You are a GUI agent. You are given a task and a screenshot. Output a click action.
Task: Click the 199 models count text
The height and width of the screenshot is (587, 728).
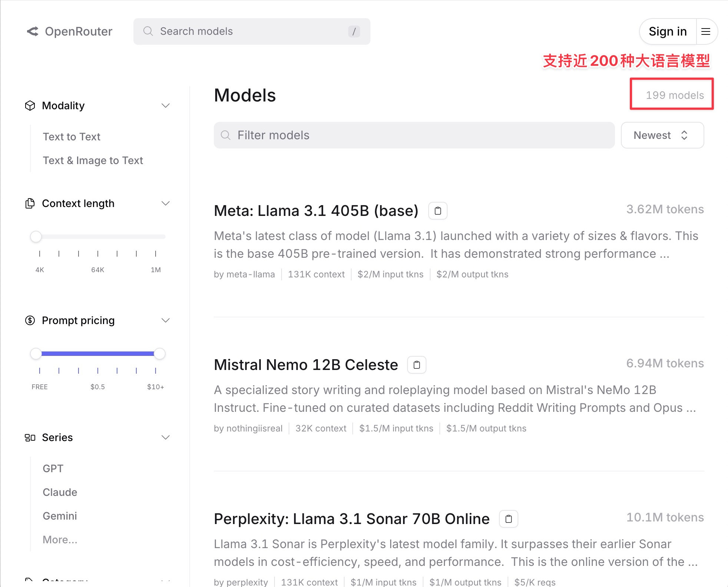[675, 95]
